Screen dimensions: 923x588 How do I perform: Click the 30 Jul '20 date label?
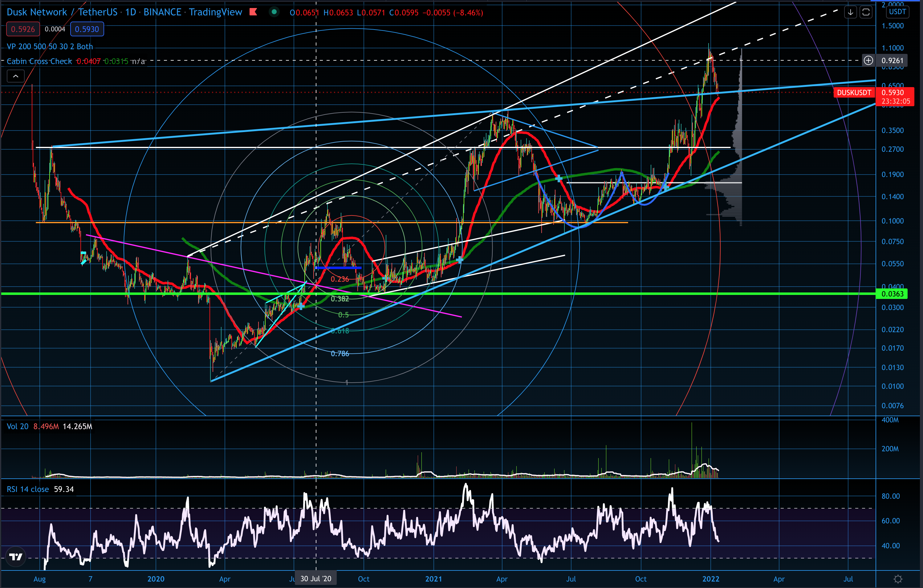[316, 578]
